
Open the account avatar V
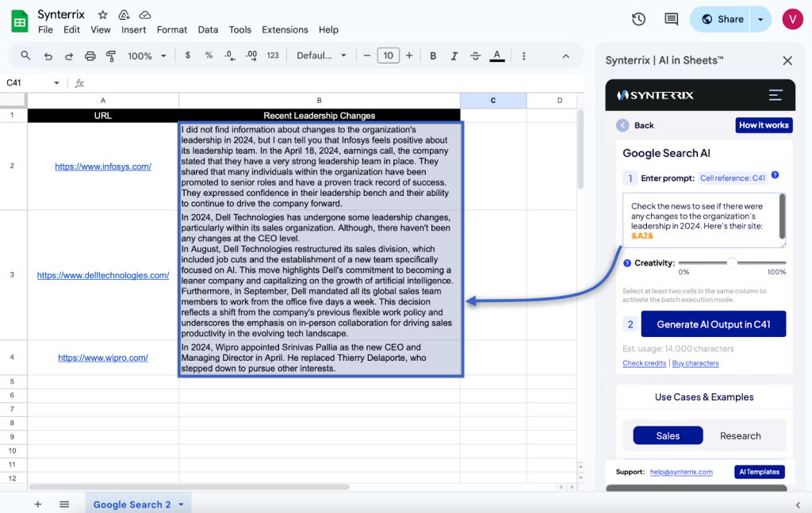coord(792,19)
